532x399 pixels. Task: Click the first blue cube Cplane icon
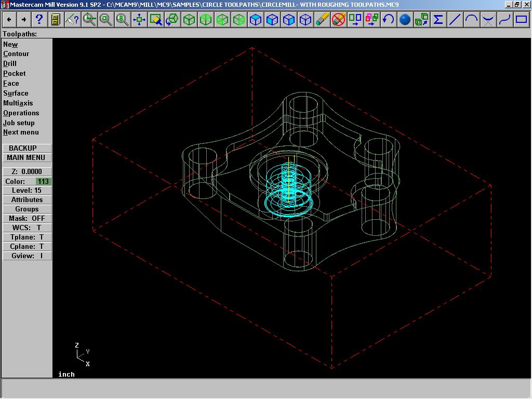click(x=256, y=20)
